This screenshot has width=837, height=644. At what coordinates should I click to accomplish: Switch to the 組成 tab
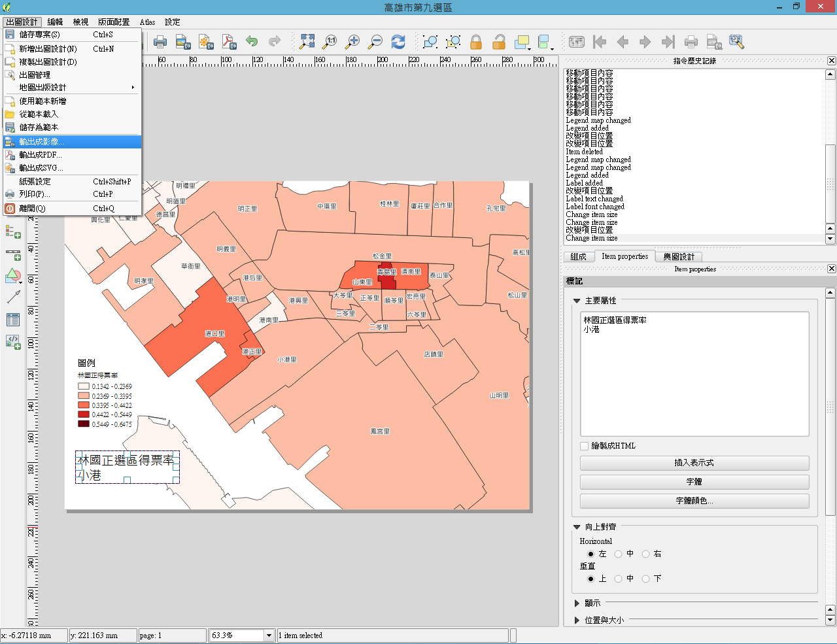(x=578, y=257)
